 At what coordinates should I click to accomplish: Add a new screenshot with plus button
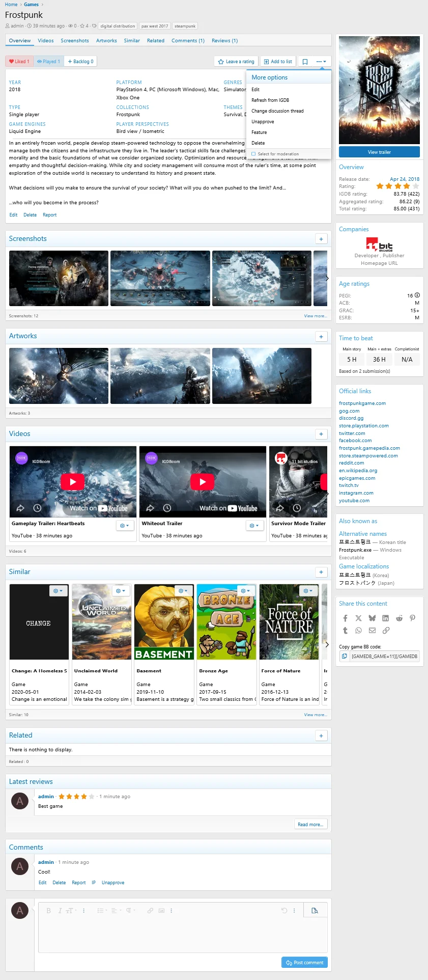tap(321, 239)
